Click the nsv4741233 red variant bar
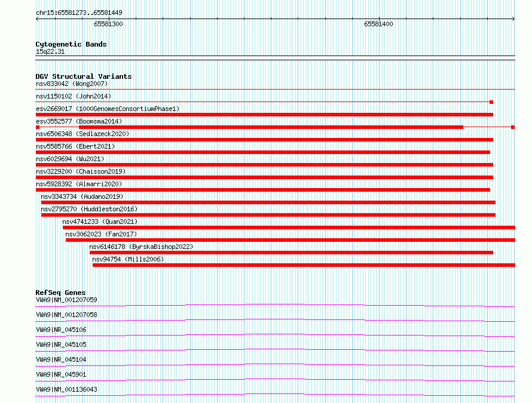Viewport: 532px width, 403px height. pos(289,227)
